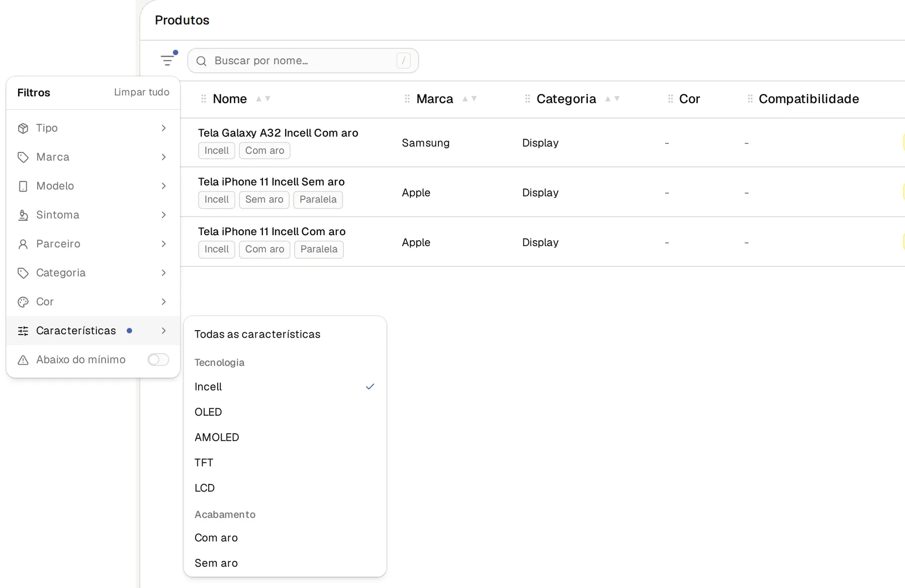Screen dimensions: 905x588
Task: Click the Tipo box icon
Action: click(x=23, y=128)
